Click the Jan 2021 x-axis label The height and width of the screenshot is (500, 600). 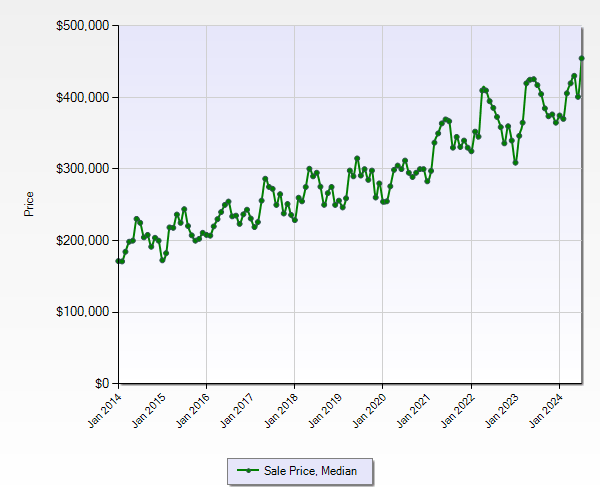click(x=412, y=411)
